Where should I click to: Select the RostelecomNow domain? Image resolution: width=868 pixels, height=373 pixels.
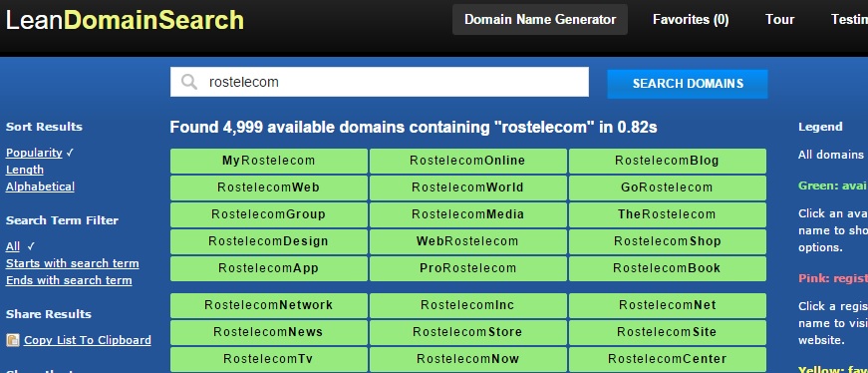point(467,359)
